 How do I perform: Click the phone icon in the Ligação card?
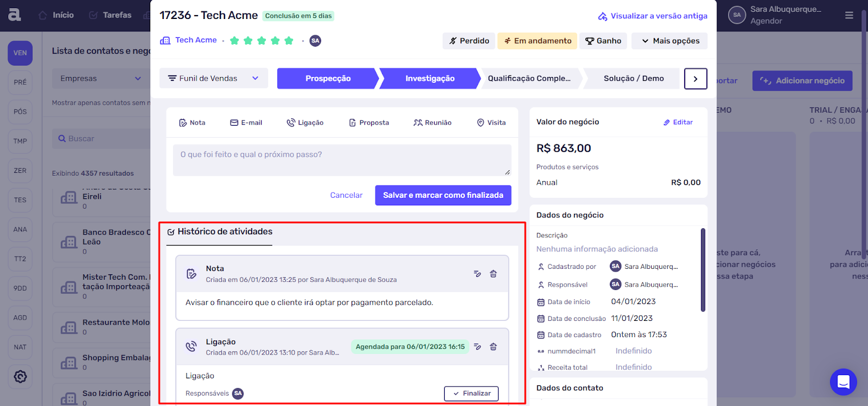click(191, 346)
